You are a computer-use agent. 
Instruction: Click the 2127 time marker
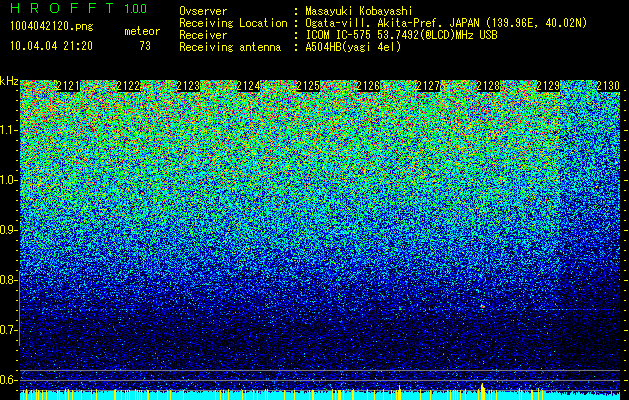[x=428, y=86]
